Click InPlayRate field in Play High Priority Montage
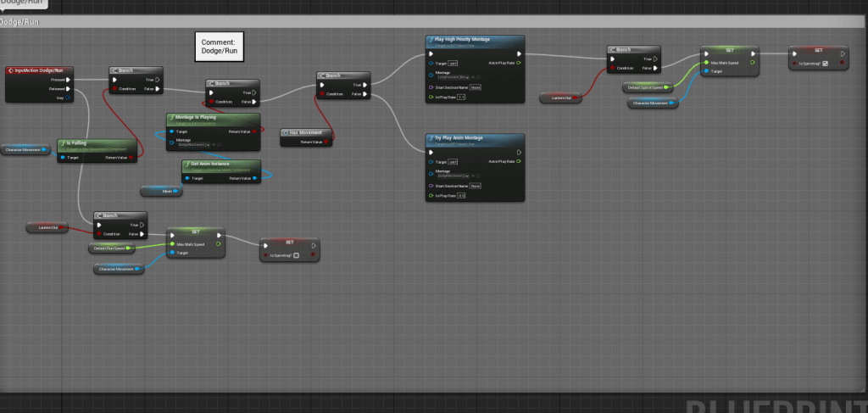The height and width of the screenshot is (413, 868). coord(462,98)
